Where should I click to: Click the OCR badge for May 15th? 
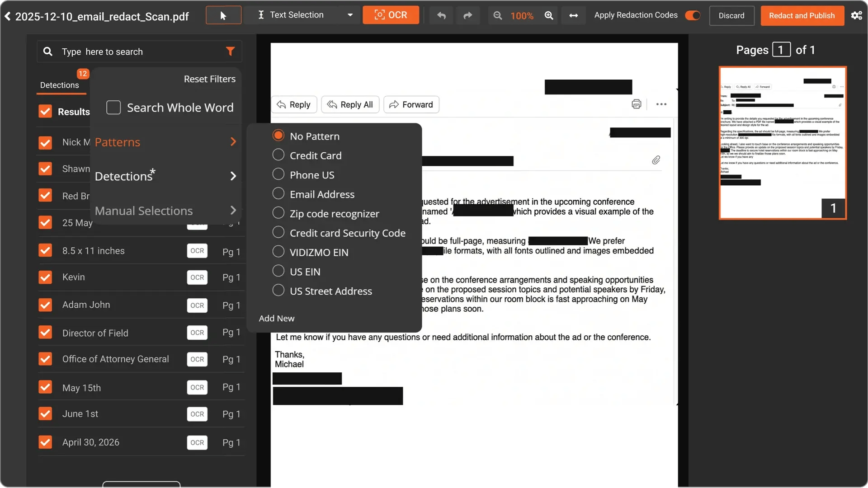coord(197,387)
